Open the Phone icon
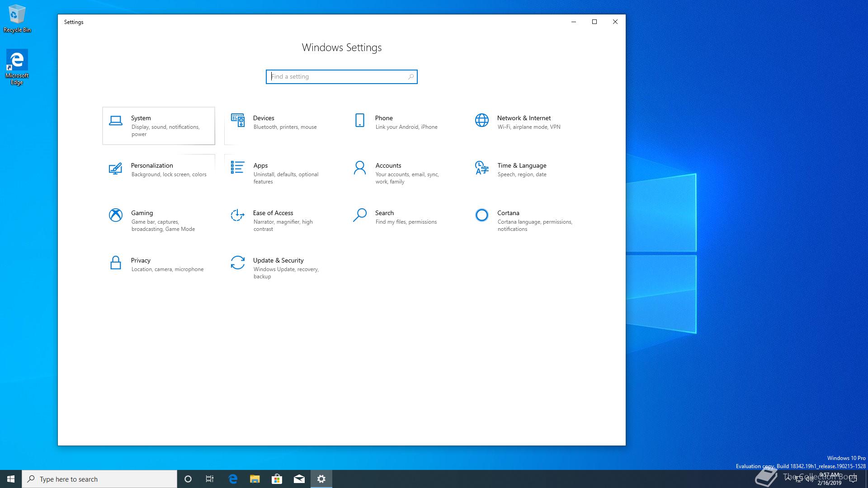 pyautogui.click(x=360, y=120)
